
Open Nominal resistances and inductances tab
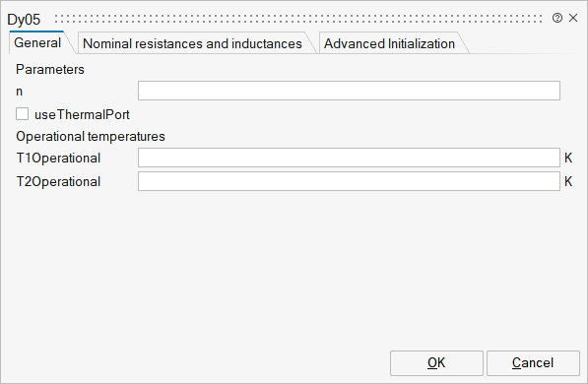(x=192, y=43)
